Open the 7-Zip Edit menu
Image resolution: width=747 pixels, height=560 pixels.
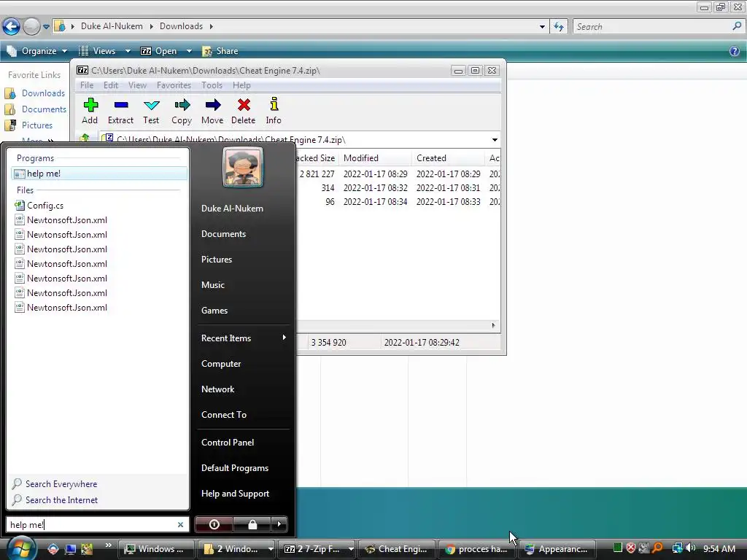pyautogui.click(x=111, y=85)
